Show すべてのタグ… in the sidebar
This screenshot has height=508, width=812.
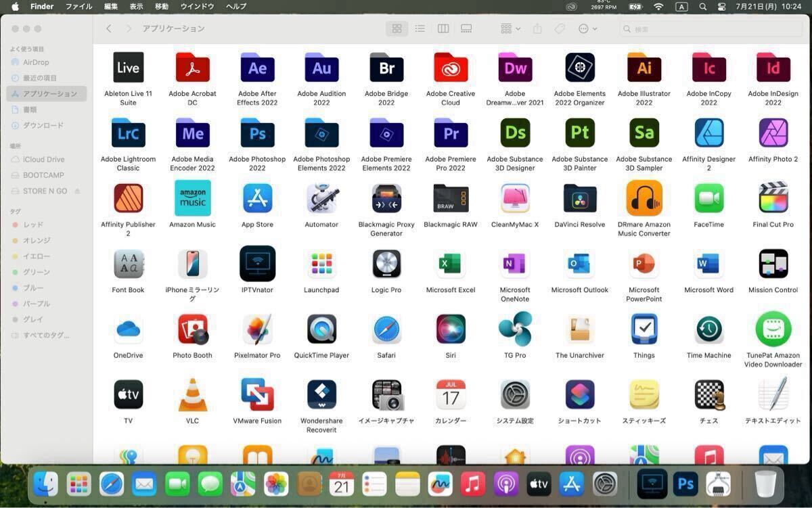(x=47, y=335)
